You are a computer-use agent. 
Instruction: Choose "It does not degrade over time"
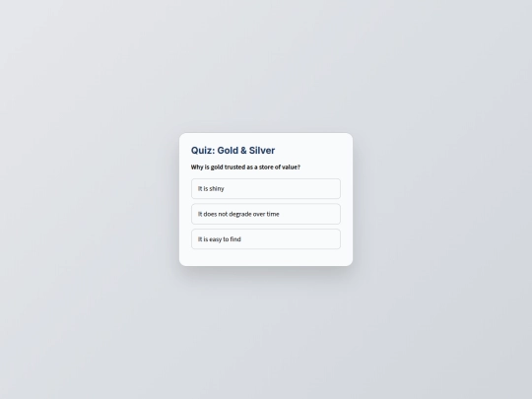point(266,214)
